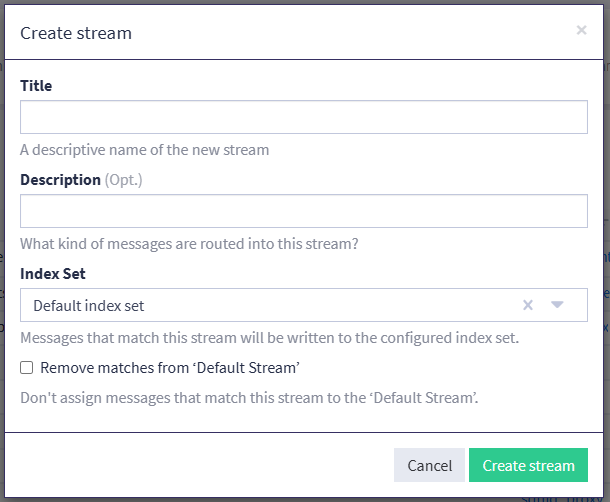Screen dimensions: 610x502
Task: Click 'A descriptive name of the new stream' help text
Action: point(144,150)
